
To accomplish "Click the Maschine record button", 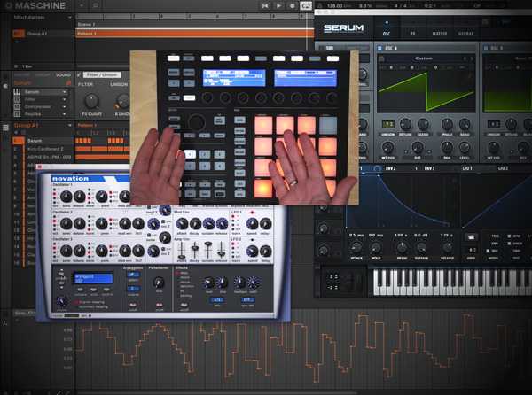I will pyautogui.click(x=292, y=6).
